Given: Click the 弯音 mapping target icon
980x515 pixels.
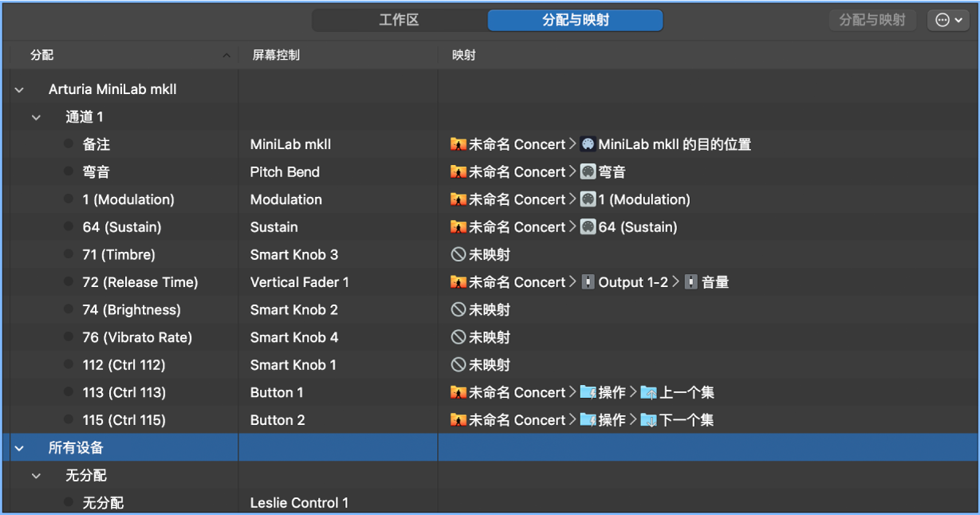Looking at the screenshot, I should click(x=588, y=172).
